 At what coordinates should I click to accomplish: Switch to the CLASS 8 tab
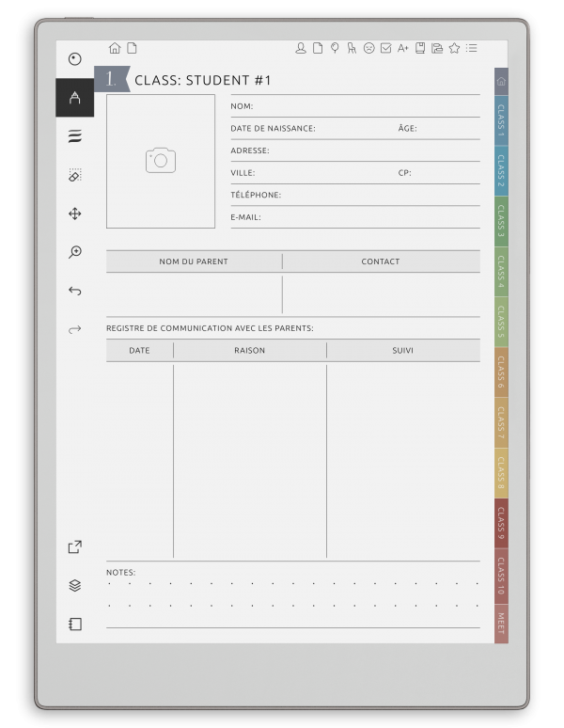coord(501,473)
